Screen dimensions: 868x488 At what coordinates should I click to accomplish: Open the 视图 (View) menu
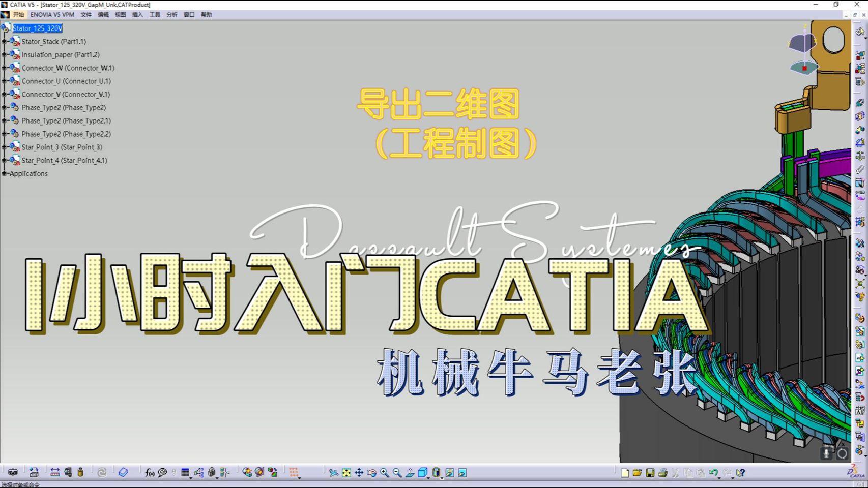(121, 15)
